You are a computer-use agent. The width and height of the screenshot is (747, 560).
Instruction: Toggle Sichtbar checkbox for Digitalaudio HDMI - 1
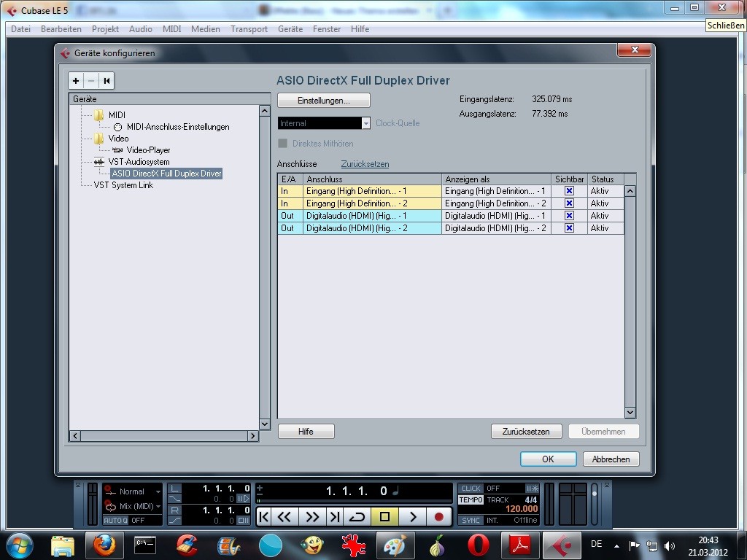pos(569,216)
